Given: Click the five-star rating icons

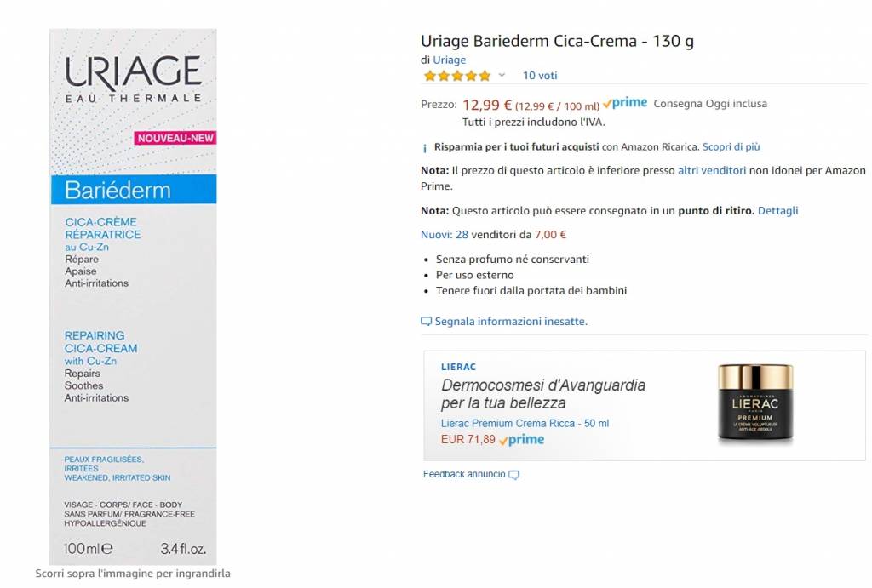Looking at the screenshot, I should point(457,76).
